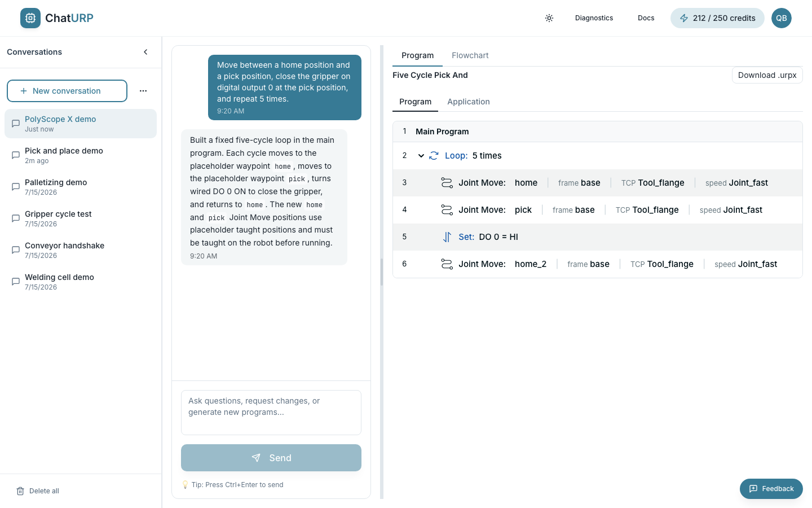The width and height of the screenshot is (812, 508).
Task: Click the Send button
Action: (x=271, y=458)
